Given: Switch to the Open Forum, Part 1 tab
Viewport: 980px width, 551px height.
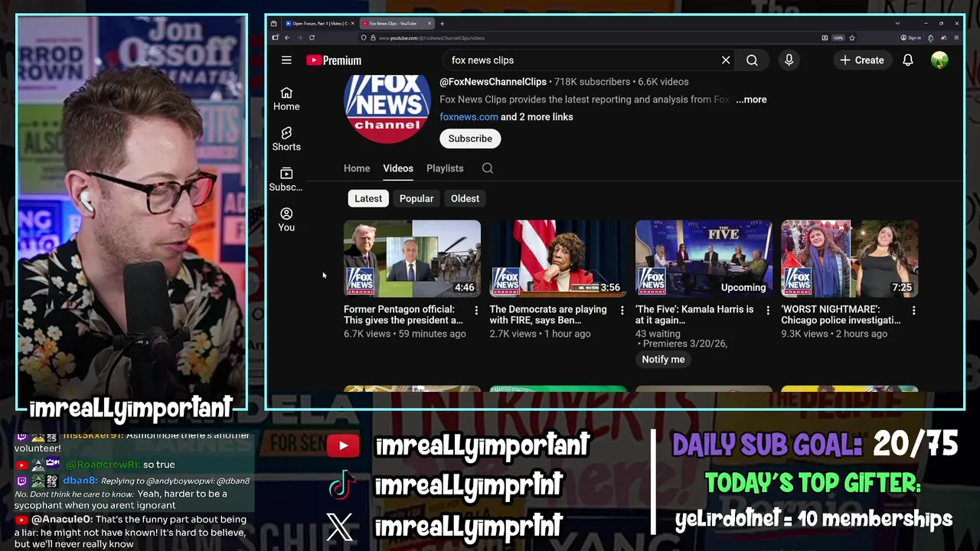Looking at the screenshot, I should pos(320,24).
